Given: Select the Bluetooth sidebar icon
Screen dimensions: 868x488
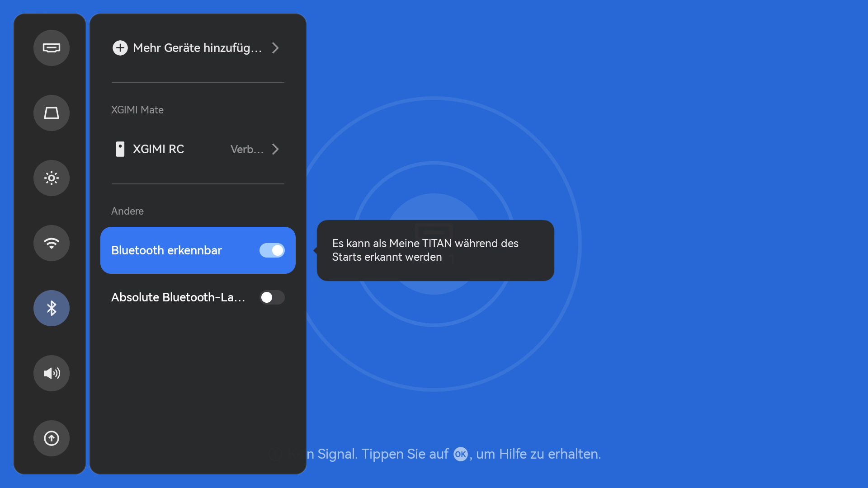Looking at the screenshot, I should pyautogui.click(x=52, y=308).
